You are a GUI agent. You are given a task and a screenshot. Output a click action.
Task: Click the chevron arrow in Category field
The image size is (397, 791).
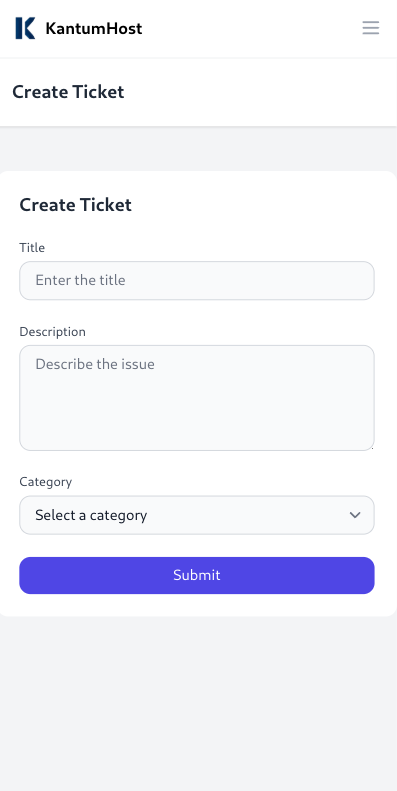[355, 515]
